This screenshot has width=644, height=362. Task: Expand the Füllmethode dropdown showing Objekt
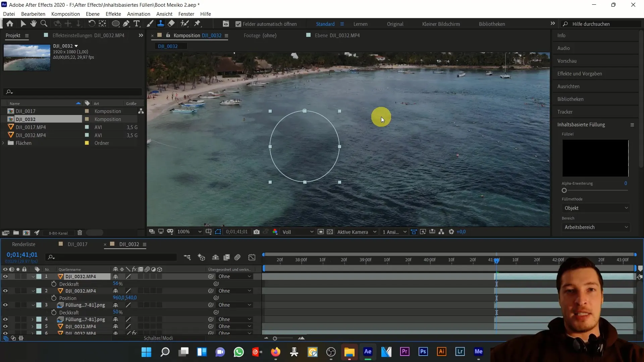tap(596, 208)
